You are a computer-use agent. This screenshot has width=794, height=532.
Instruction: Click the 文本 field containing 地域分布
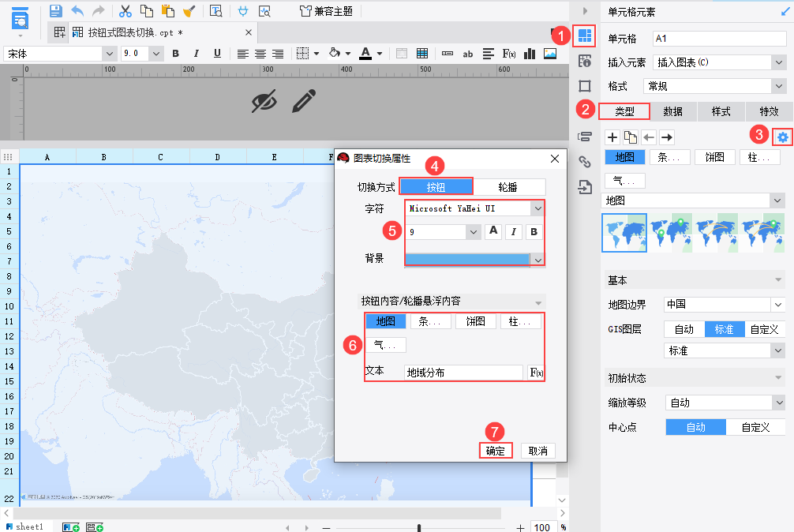coord(463,373)
